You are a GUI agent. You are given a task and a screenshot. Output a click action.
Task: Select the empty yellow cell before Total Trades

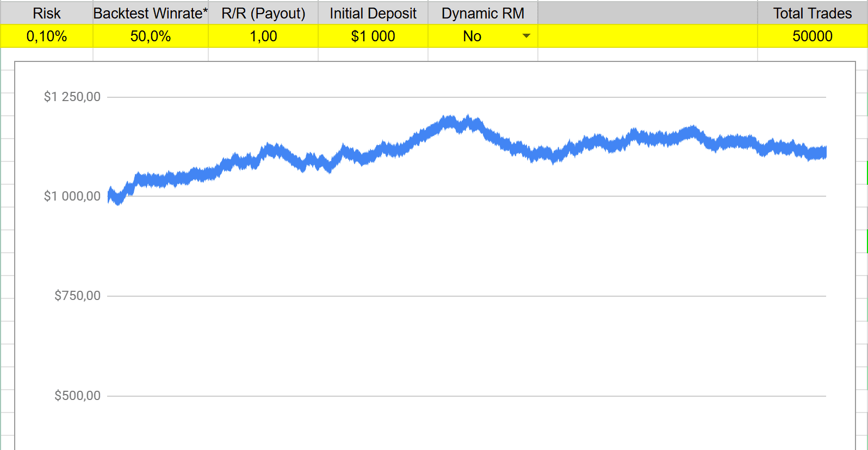pos(647,36)
